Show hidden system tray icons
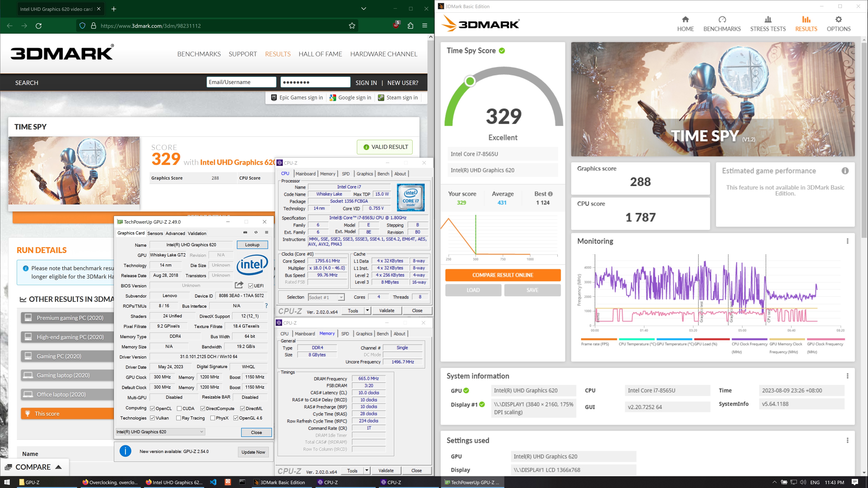Viewport: 868px width, 488px height. point(774,482)
